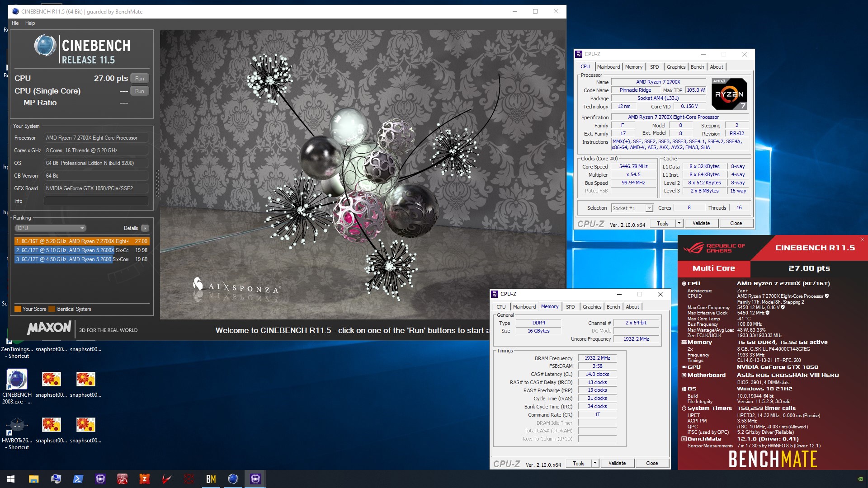This screenshot has height=488, width=868.
Task: Select ranking row Ryzen 5 2600 19.60
Action: point(82,259)
